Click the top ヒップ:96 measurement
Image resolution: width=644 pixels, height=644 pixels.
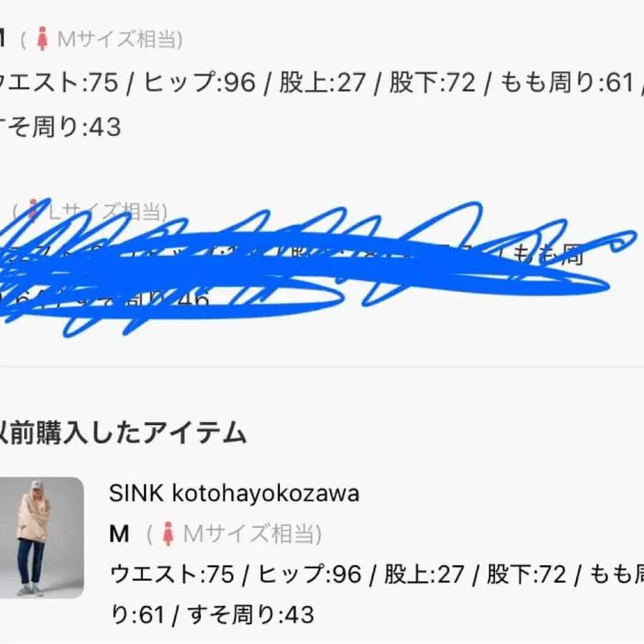199,82
